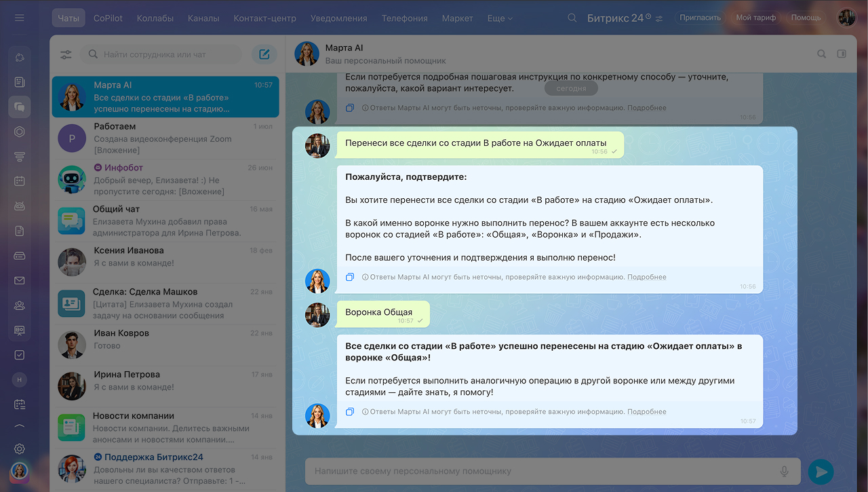Screen dimensions: 868x492
Task: Open the Мой тариф button
Action: point(755,18)
